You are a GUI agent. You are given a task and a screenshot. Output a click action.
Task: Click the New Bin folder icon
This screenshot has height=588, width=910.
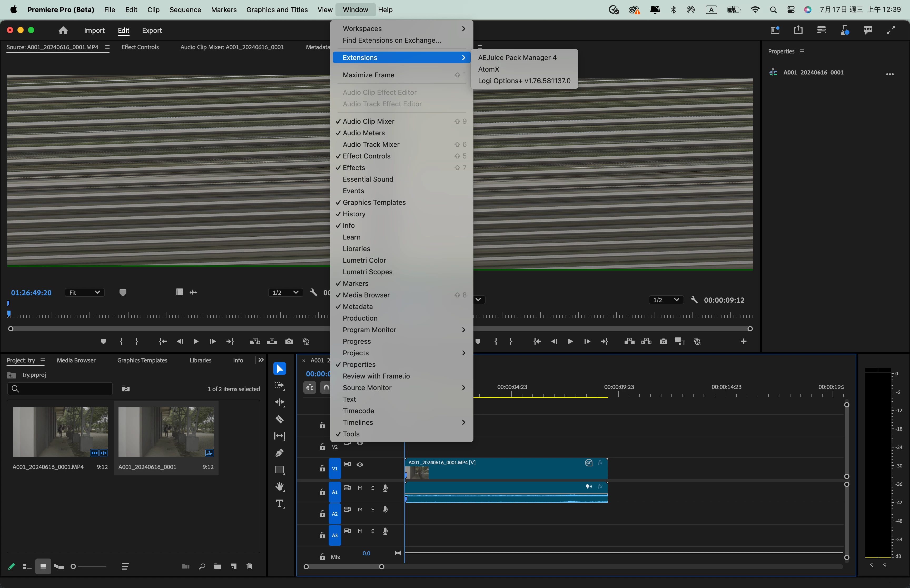click(x=218, y=566)
